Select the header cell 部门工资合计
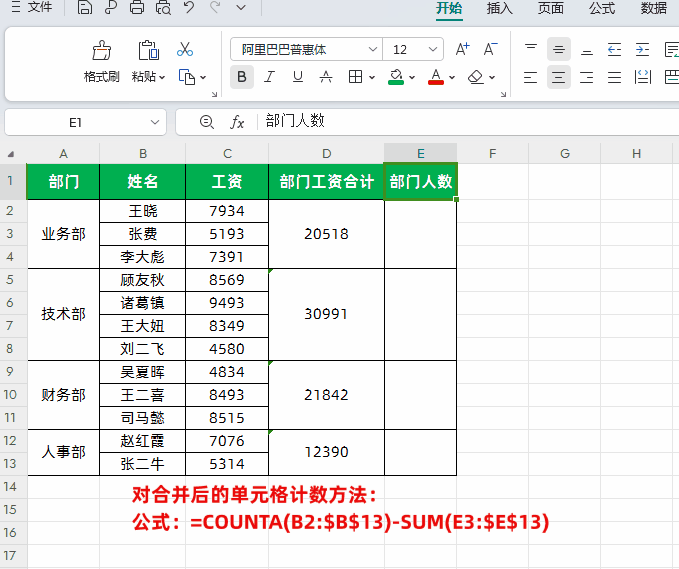This screenshot has width=679, height=569. tap(327, 181)
